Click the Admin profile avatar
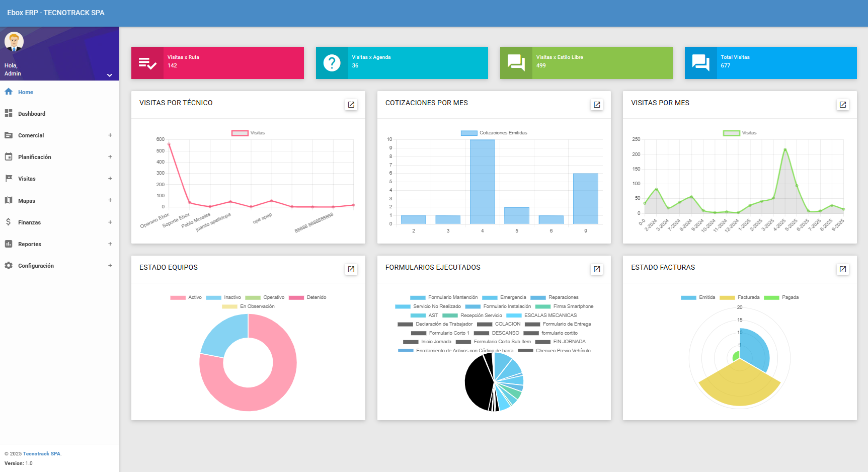Screen dimensions: 868x472 pos(14,41)
